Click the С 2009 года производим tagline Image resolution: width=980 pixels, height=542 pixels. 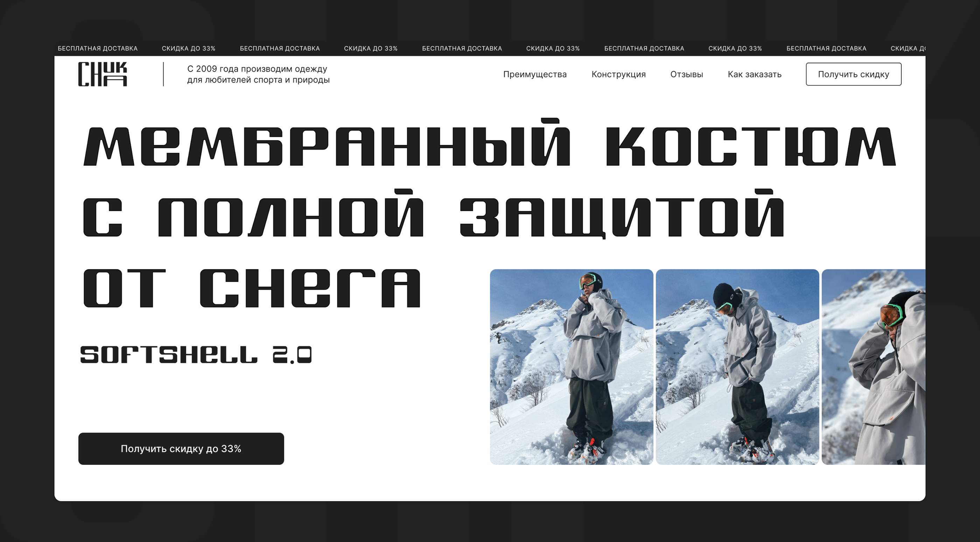click(x=258, y=74)
